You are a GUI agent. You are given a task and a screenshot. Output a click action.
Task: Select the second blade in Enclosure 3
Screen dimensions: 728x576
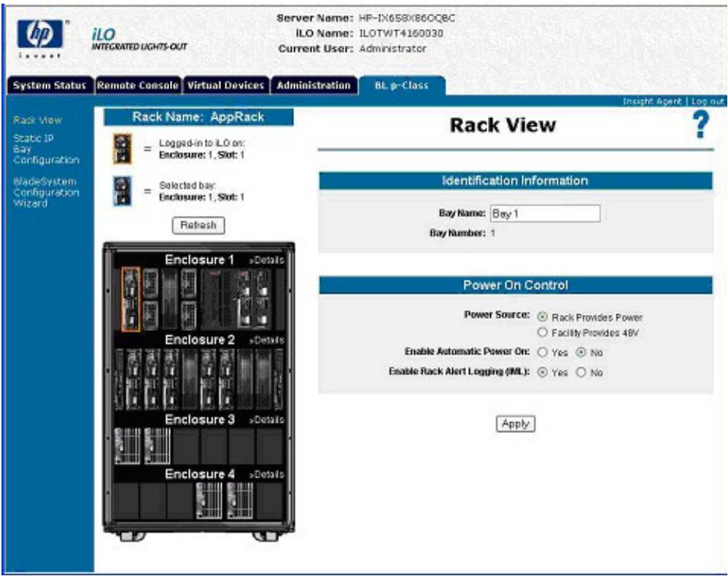pos(157,445)
